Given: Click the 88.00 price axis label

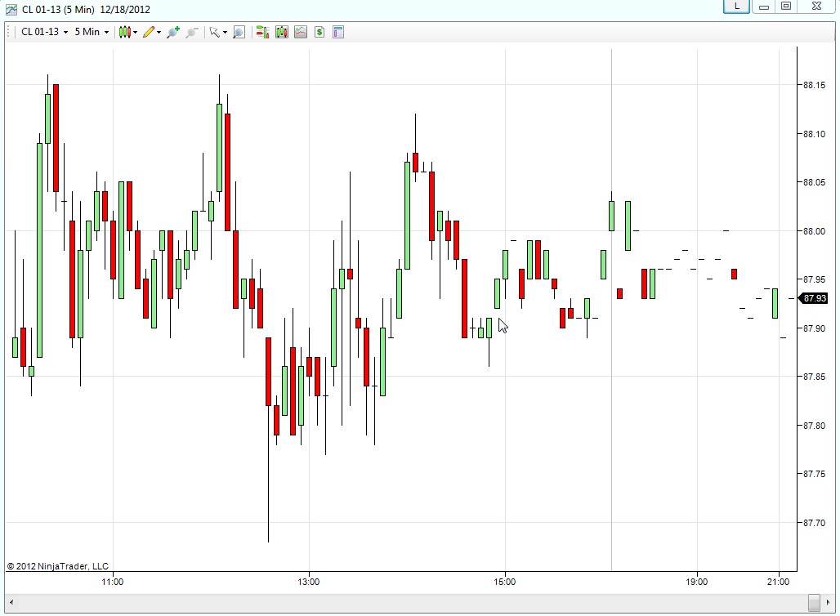Looking at the screenshot, I should 815,231.
